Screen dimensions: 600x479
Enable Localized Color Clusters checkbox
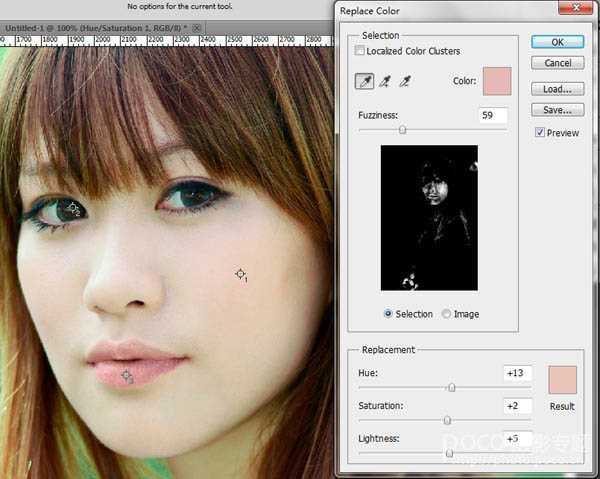[x=360, y=51]
